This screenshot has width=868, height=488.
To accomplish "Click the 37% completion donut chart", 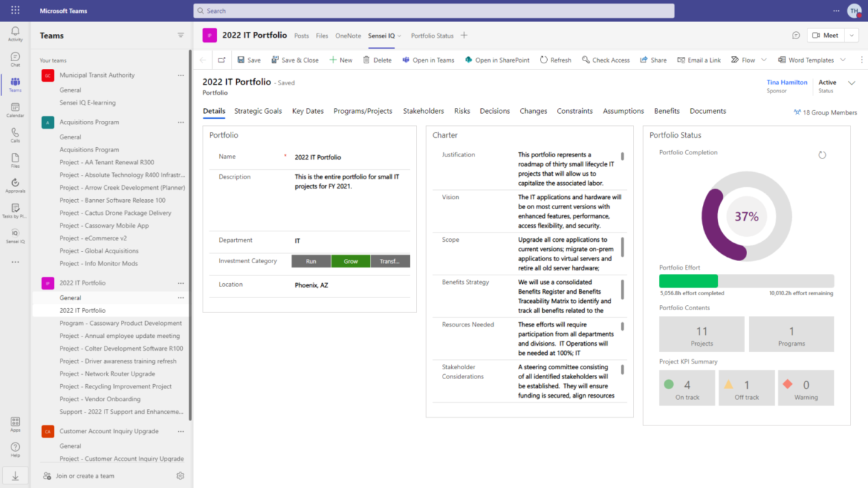I will point(746,216).
